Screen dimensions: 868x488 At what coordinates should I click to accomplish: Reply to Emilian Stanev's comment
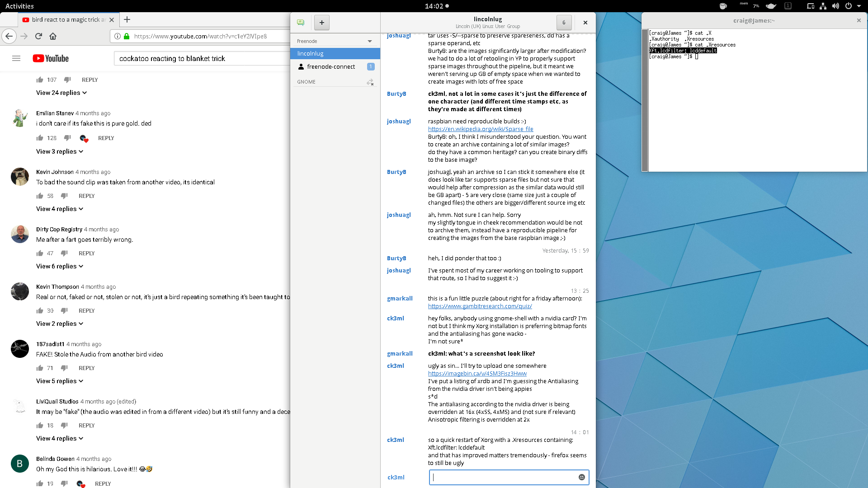tap(106, 138)
